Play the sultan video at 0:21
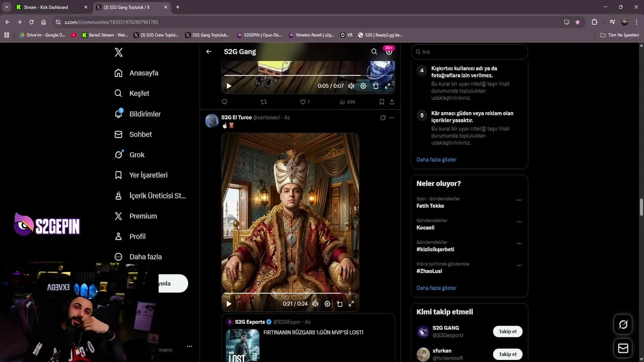This screenshot has width=644, height=362. [x=229, y=304]
